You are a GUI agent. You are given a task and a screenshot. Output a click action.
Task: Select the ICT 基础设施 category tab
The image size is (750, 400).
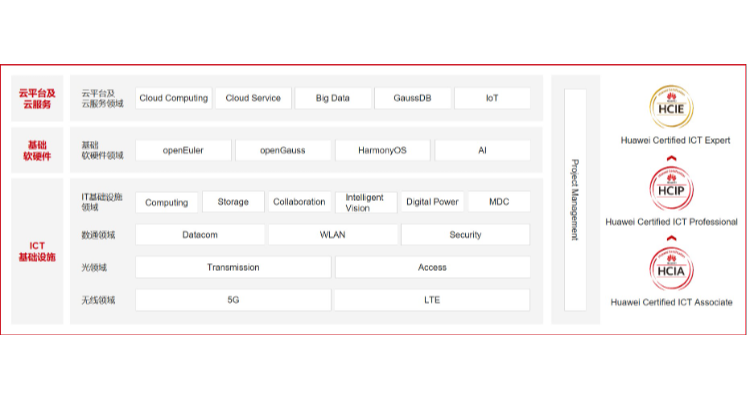point(36,251)
